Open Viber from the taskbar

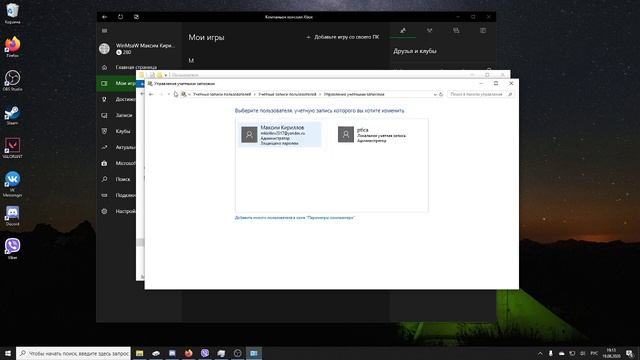pyautogui.click(x=205, y=353)
